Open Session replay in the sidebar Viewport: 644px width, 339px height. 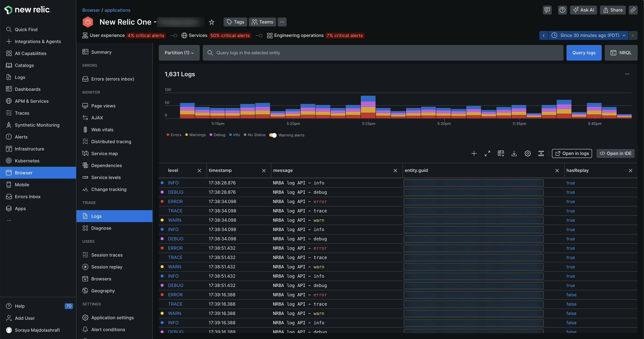pos(107,267)
